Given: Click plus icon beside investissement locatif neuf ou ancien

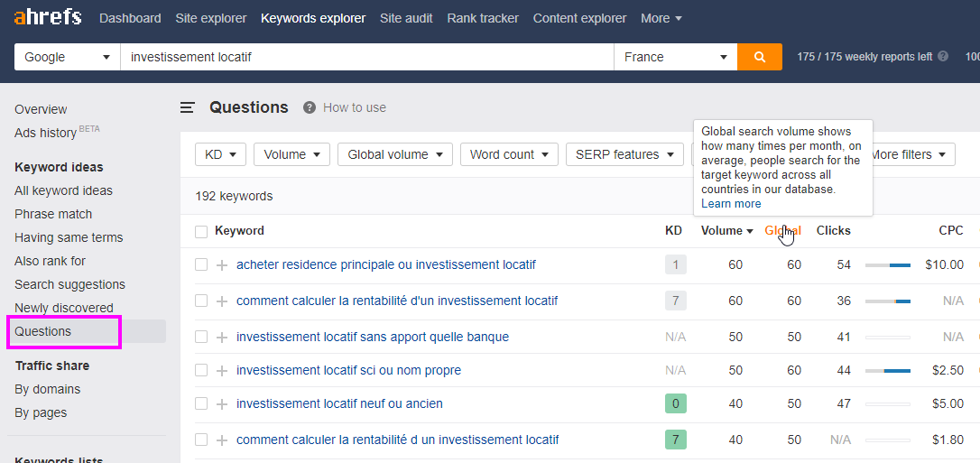Looking at the screenshot, I should coord(221,404).
